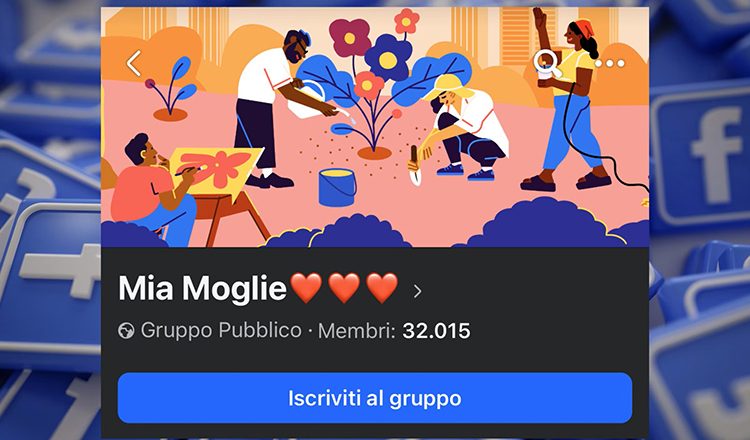
Task: Click the blue bucket in cover illustration
Action: 337,187
